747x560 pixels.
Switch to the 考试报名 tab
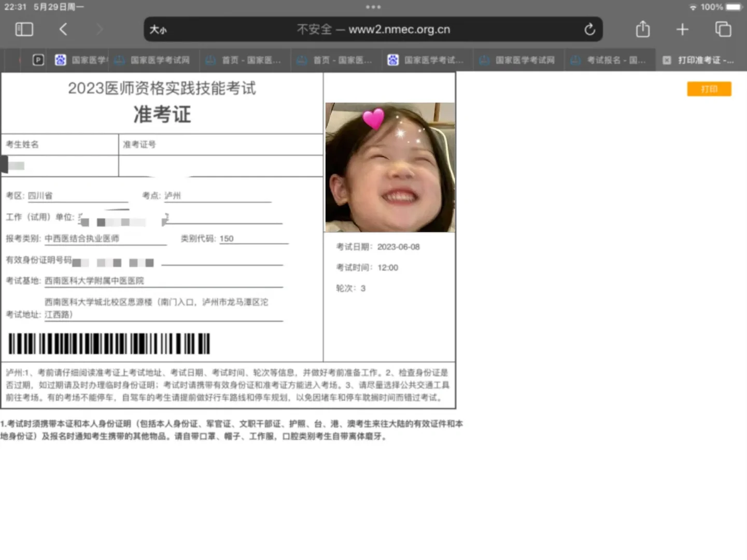click(x=610, y=60)
